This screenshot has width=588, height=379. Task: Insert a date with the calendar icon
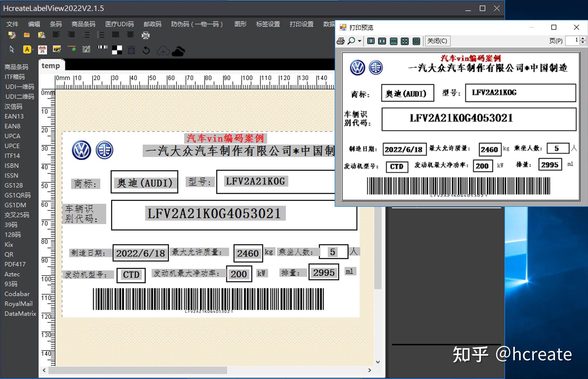42,50
